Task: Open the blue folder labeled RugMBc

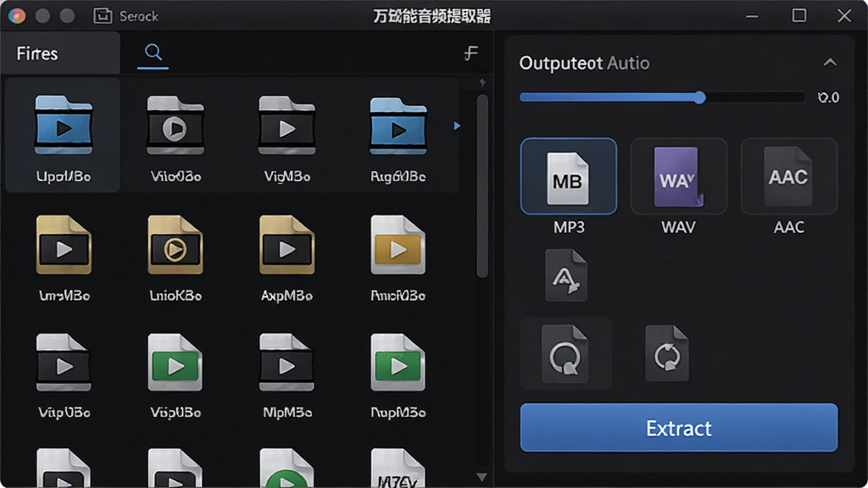Action: (x=398, y=138)
